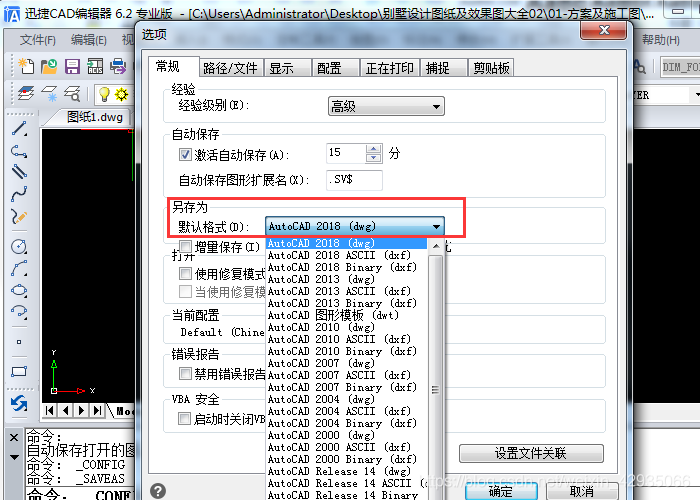The width and height of the screenshot is (700, 500).
Task: Open the 编辑(E) menu
Action: [88, 40]
